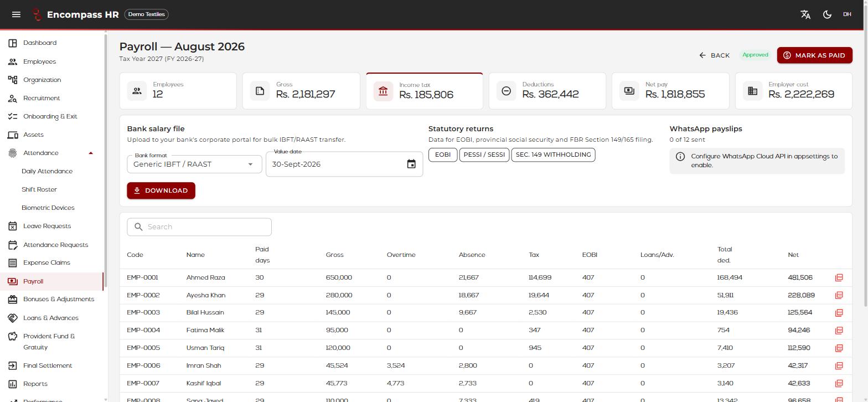Click the Recruitment sidebar icon

[13, 98]
